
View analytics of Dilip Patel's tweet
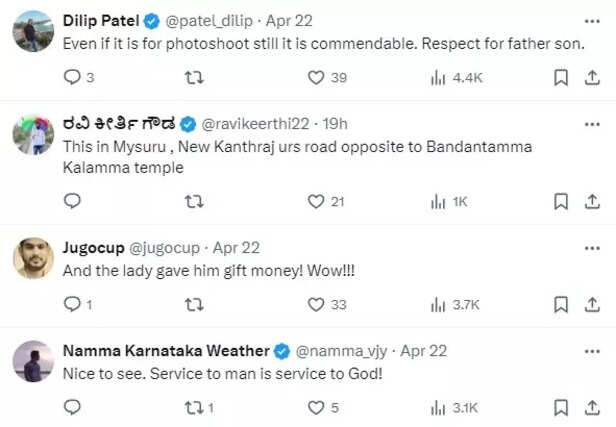438,77
